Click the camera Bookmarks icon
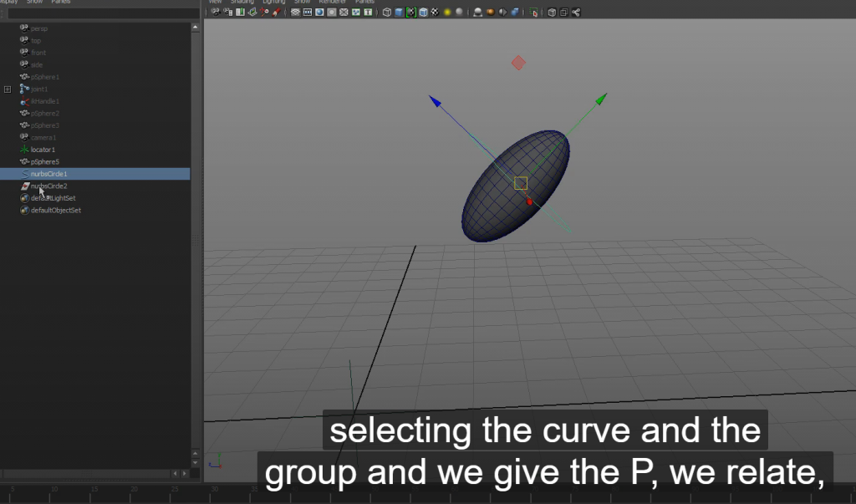Image resolution: width=856 pixels, height=504 pixels. tap(240, 12)
